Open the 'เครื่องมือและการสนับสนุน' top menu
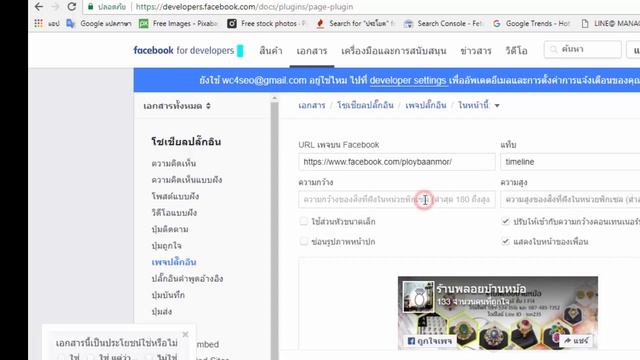The width and height of the screenshot is (640, 360). pos(393,51)
